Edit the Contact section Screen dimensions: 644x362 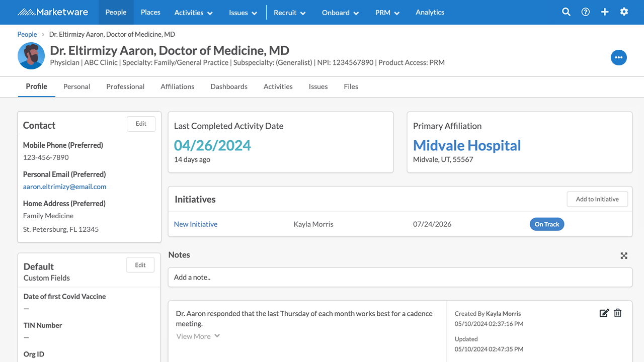(x=141, y=124)
